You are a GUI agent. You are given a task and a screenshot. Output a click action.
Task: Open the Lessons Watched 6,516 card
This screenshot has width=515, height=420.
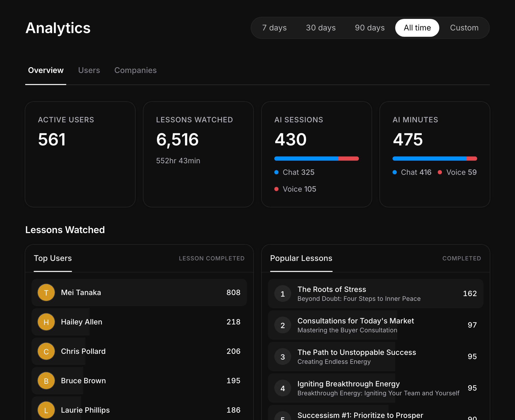click(x=198, y=154)
